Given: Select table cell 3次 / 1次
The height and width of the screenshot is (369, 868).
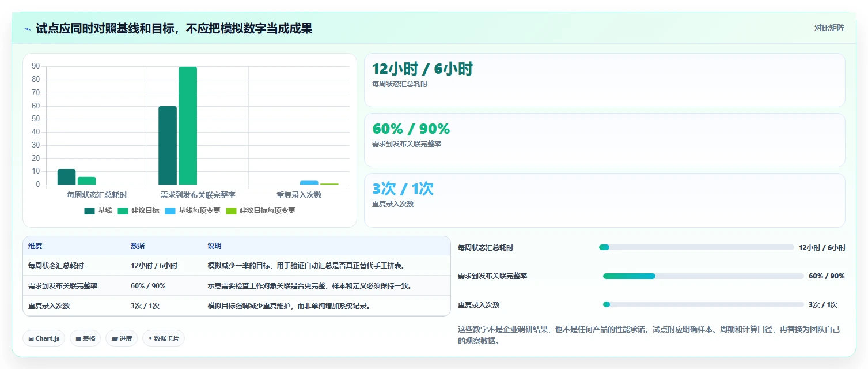Looking at the screenshot, I should [145, 306].
